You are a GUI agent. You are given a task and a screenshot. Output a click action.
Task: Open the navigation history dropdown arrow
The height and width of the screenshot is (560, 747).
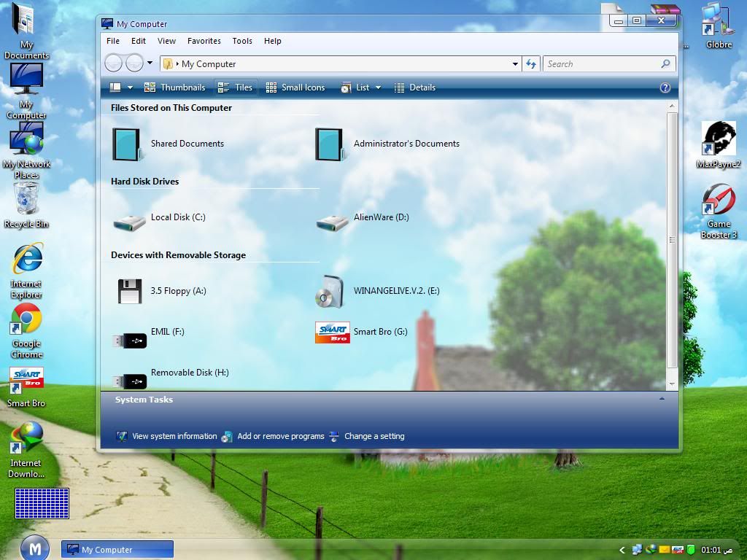point(150,63)
